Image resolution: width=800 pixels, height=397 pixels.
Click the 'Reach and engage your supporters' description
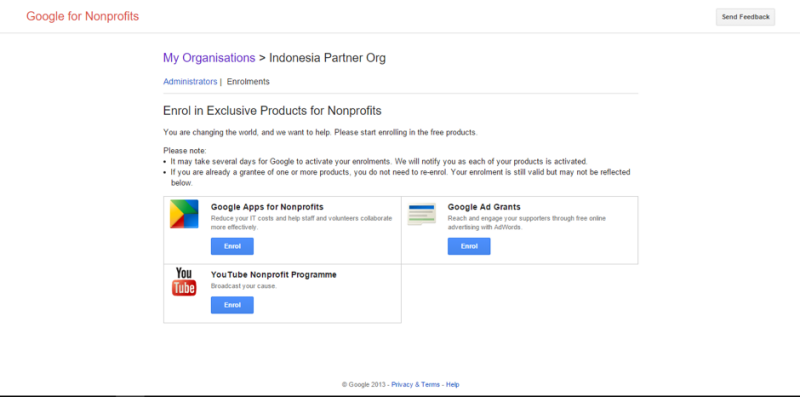pos(527,222)
